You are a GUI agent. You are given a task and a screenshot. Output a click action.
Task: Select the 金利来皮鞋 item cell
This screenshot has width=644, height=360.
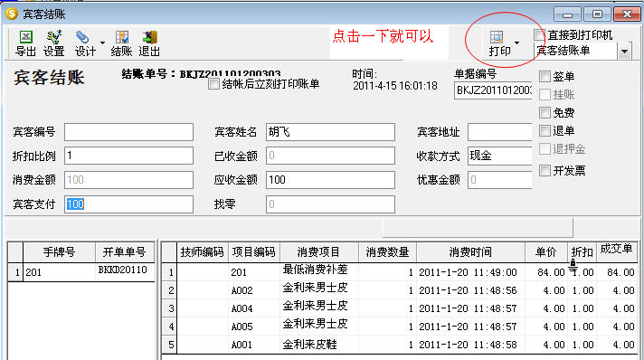(318, 345)
